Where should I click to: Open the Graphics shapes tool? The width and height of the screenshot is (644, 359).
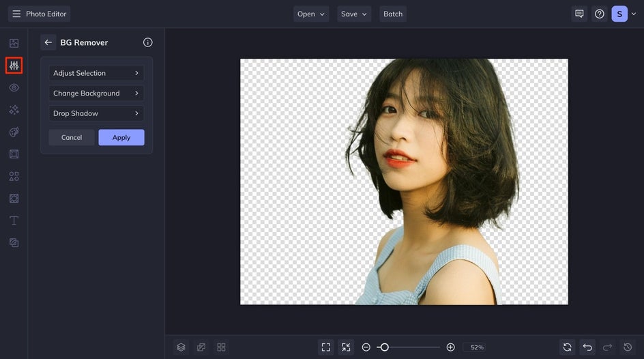[14, 176]
